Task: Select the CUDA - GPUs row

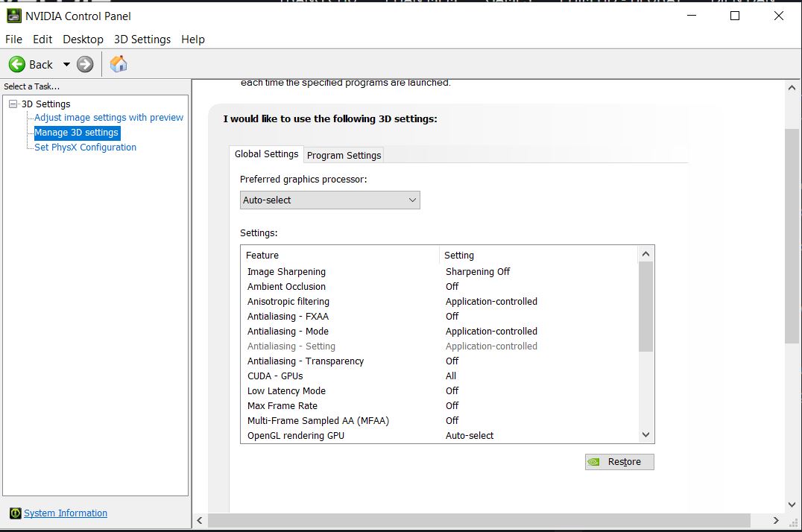Action: 440,376
